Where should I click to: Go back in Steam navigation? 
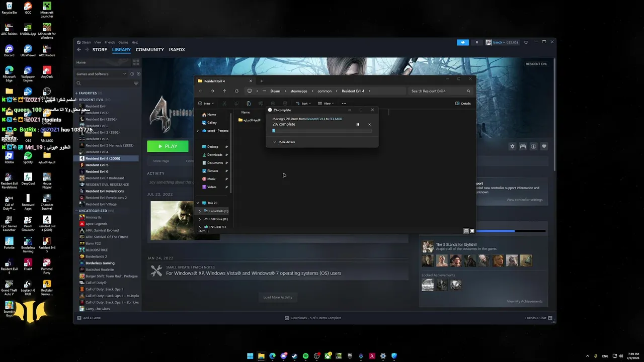[79, 50]
